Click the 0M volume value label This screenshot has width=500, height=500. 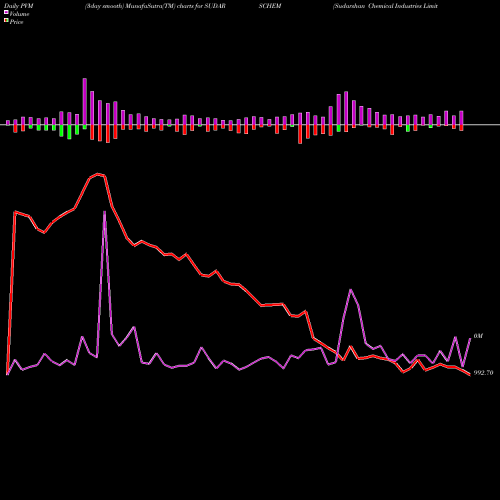[478, 336]
